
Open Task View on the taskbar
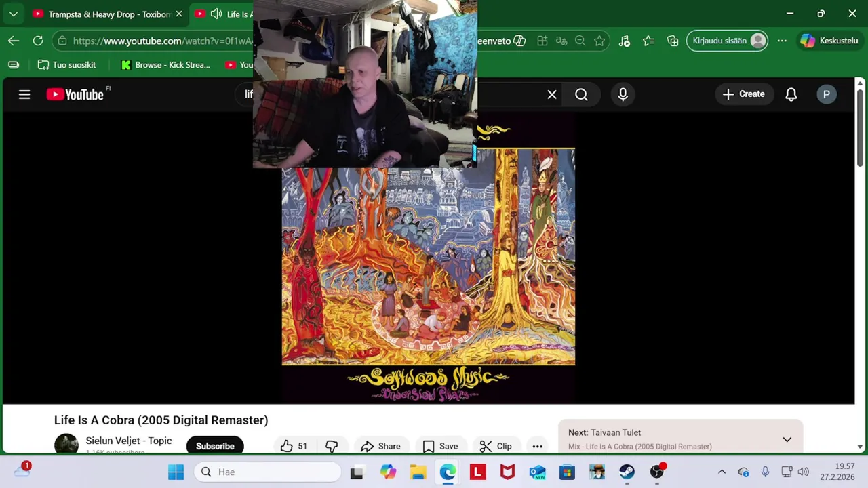[x=357, y=472]
